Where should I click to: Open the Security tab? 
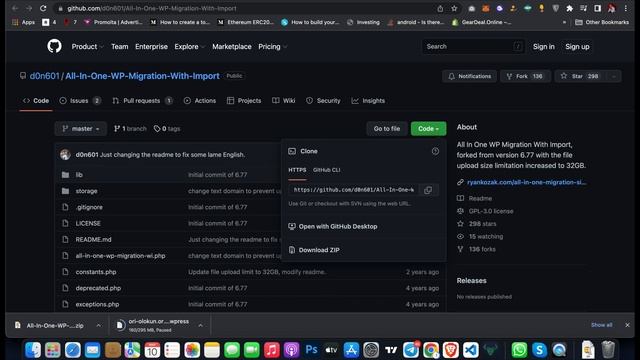[x=323, y=101]
